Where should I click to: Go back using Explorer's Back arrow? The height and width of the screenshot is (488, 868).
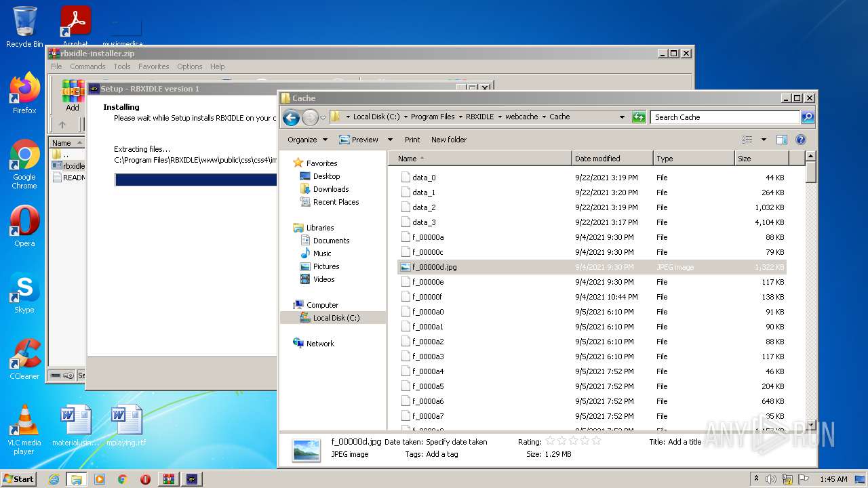coord(292,117)
